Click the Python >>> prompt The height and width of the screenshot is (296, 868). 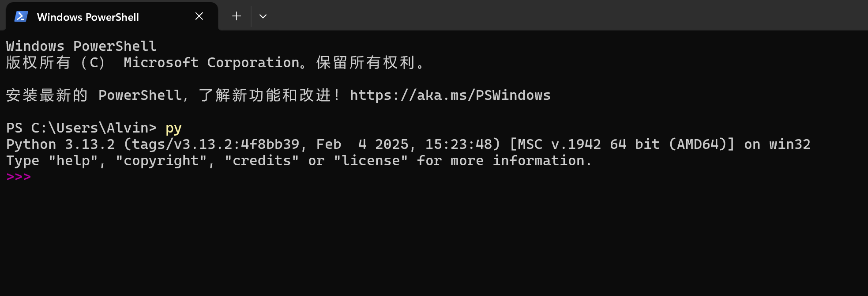pyautogui.click(x=19, y=177)
